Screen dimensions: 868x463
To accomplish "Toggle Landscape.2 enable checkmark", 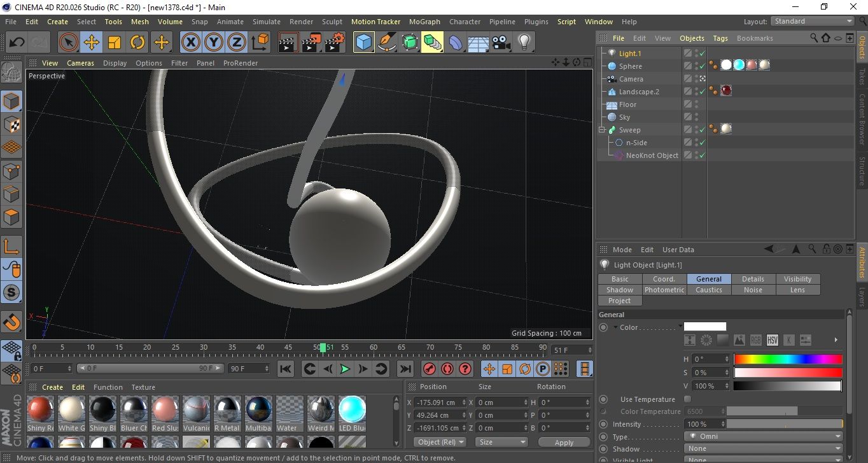I will click(702, 92).
